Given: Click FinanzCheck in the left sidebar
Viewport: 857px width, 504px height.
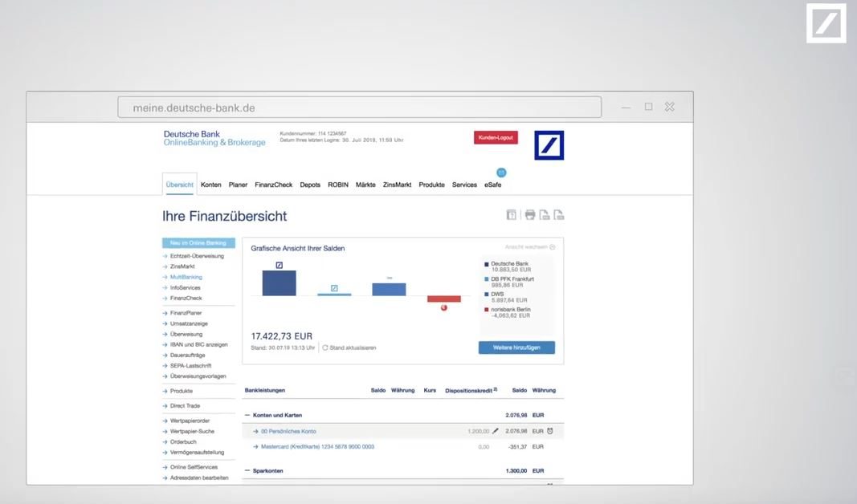Looking at the screenshot, I should pyautogui.click(x=186, y=298).
